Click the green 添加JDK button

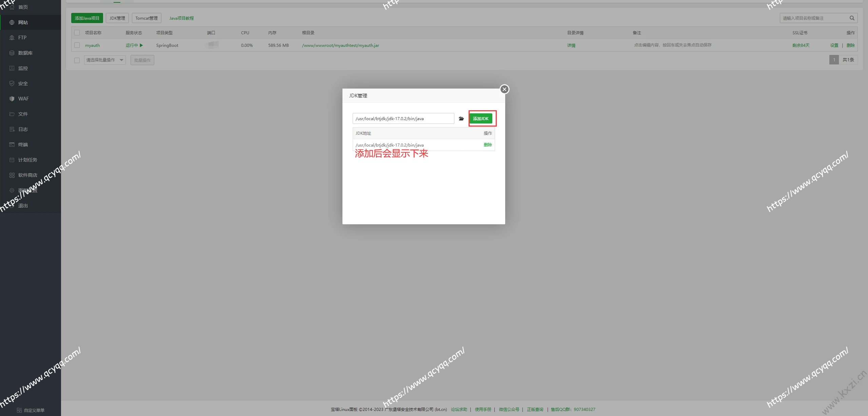click(480, 119)
